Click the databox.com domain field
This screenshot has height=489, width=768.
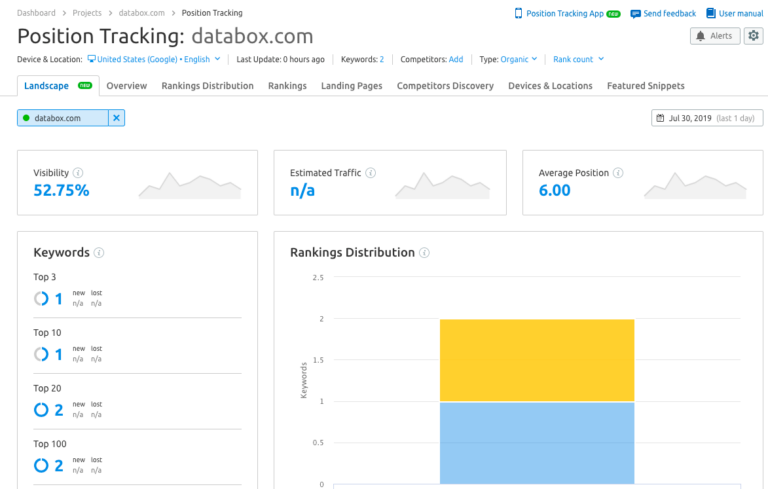pyautogui.click(x=63, y=118)
